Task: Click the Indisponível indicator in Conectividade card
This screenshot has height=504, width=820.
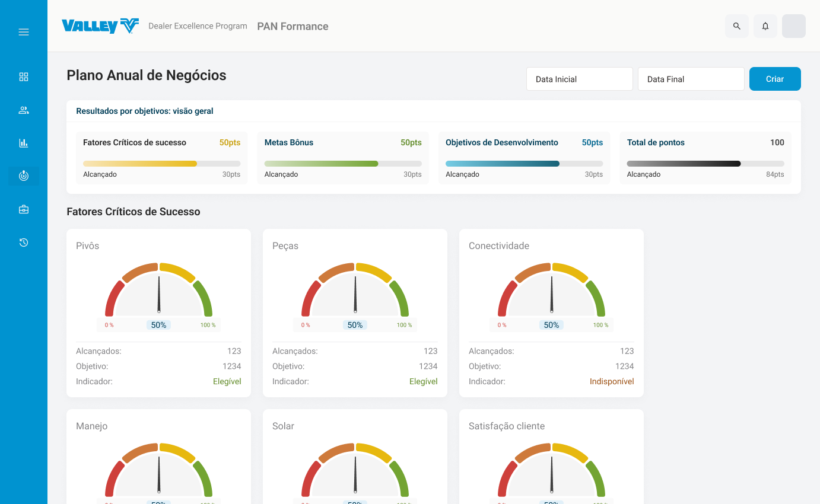Action: click(612, 382)
